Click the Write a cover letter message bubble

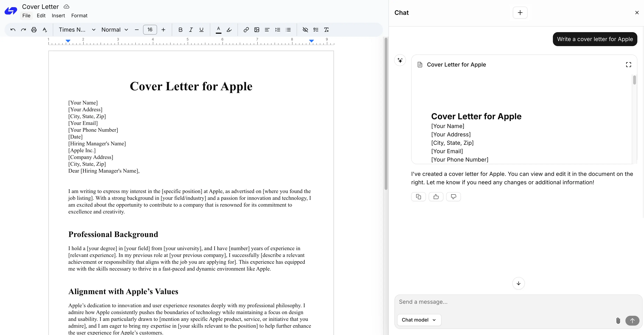coord(595,39)
